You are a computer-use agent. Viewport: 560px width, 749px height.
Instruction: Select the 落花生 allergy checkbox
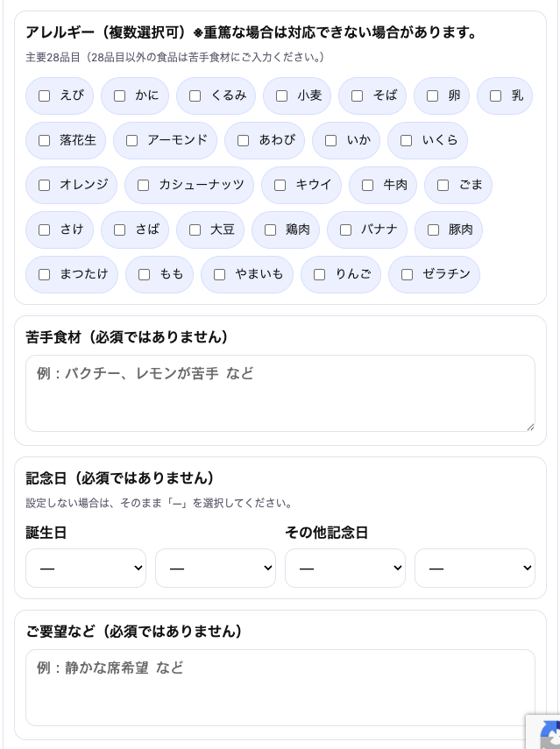click(x=45, y=141)
